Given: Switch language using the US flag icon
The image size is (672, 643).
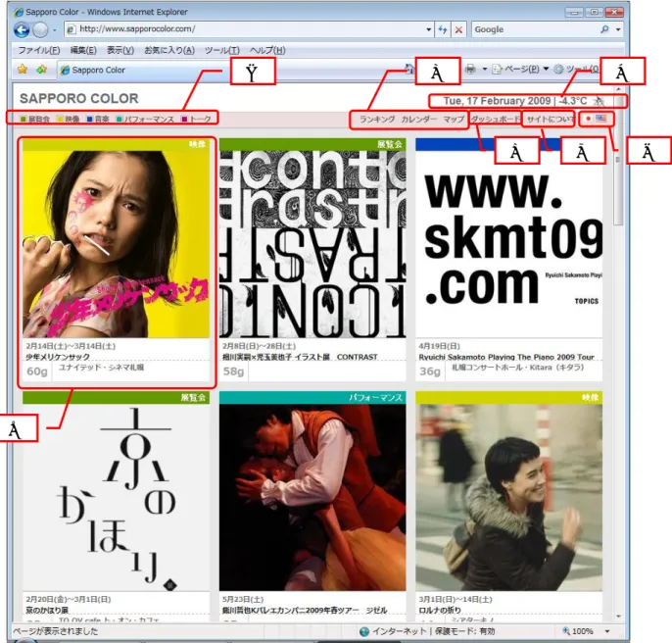Looking at the screenshot, I should pos(600,119).
